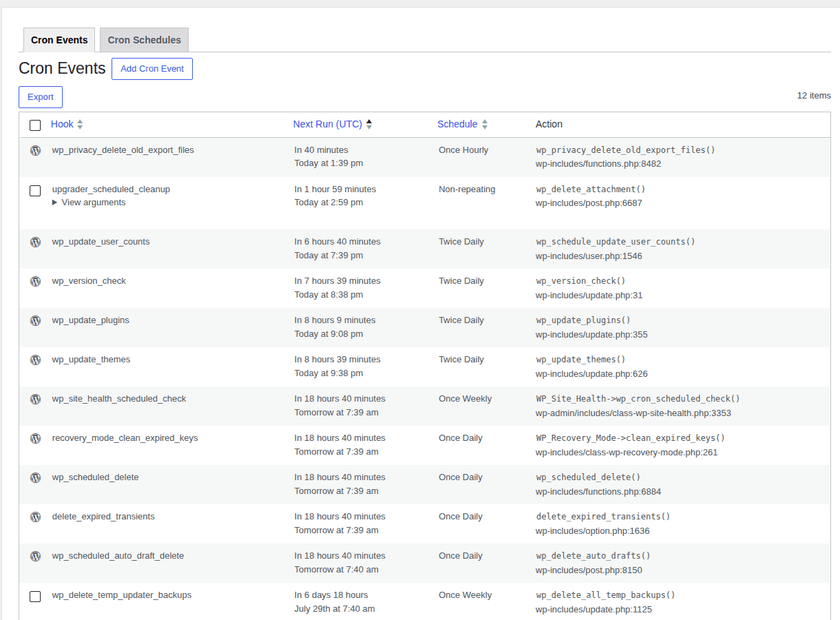This screenshot has height=620, width=840.
Task: Click the Once Hourly schedule cell
Action: pyautogui.click(x=463, y=150)
